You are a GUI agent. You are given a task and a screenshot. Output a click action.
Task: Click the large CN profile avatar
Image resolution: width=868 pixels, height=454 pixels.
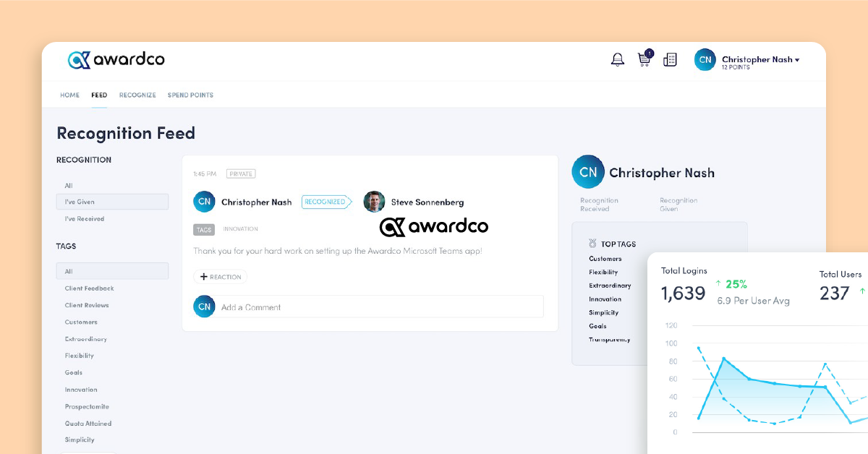click(588, 172)
